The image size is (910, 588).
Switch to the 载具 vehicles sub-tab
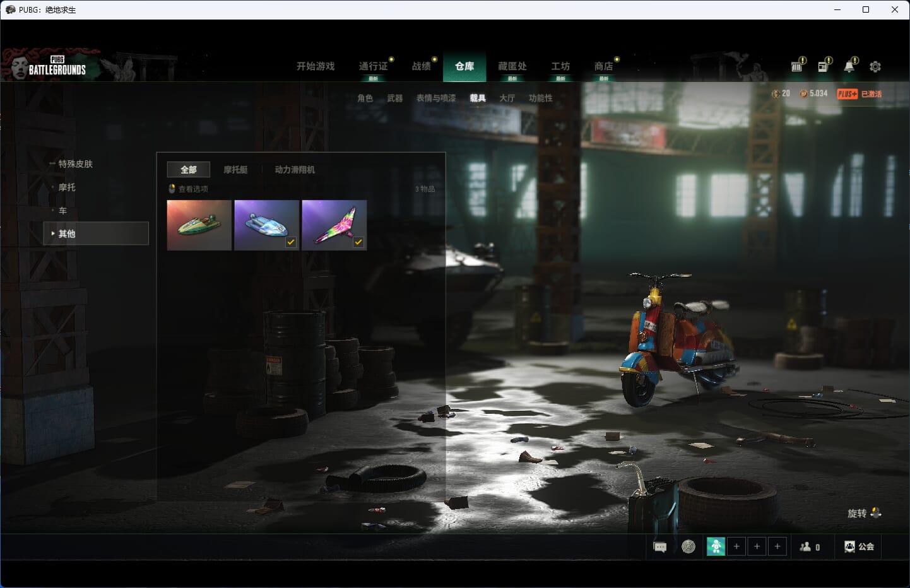[478, 98]
